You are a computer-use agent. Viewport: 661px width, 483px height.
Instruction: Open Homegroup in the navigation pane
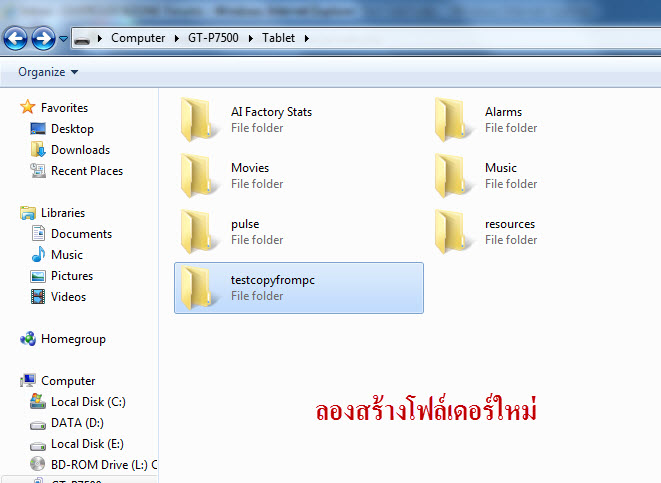pos(72,339)
